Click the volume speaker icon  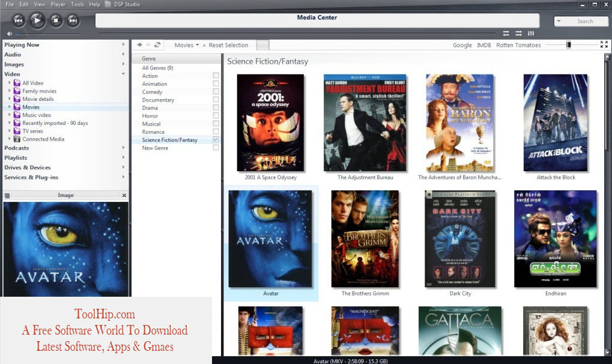click(x=10, y=34)
